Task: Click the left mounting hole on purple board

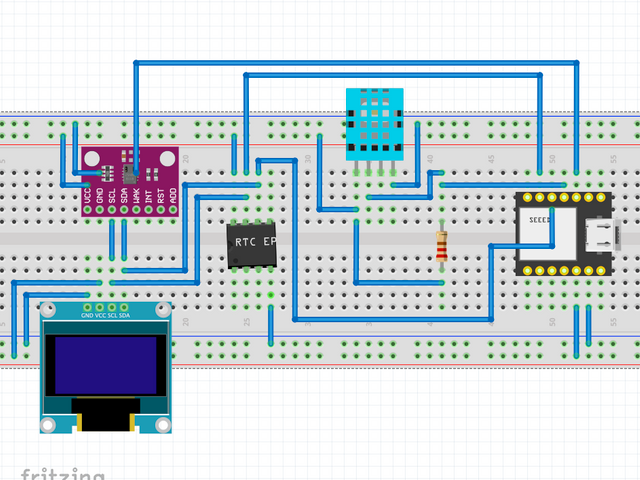Action: [92, 158]
